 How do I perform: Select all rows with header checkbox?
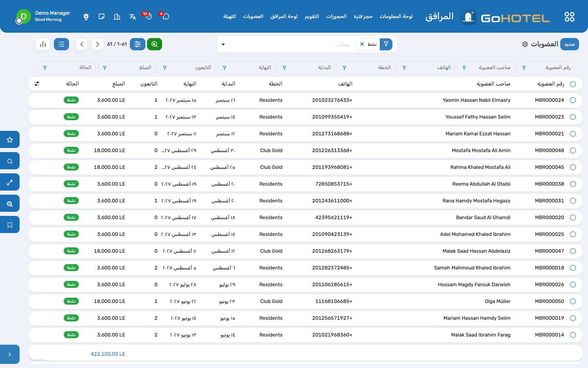[x=573, y=84]
